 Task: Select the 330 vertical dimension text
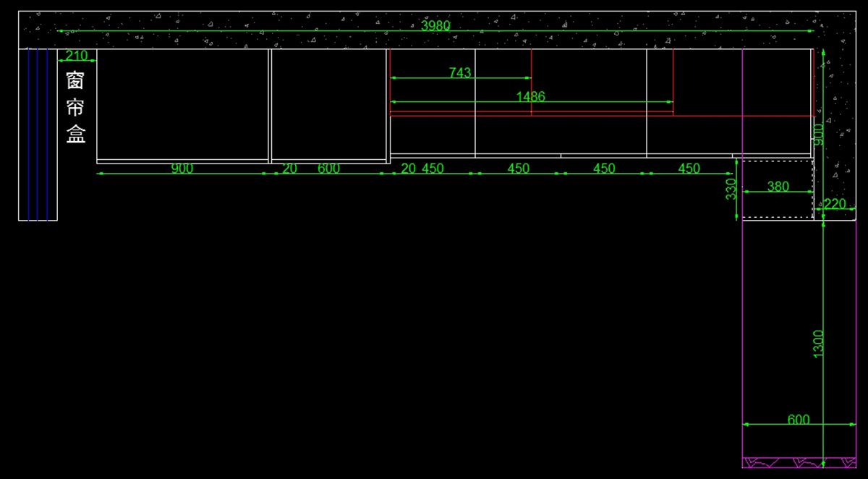click(731, 190)
